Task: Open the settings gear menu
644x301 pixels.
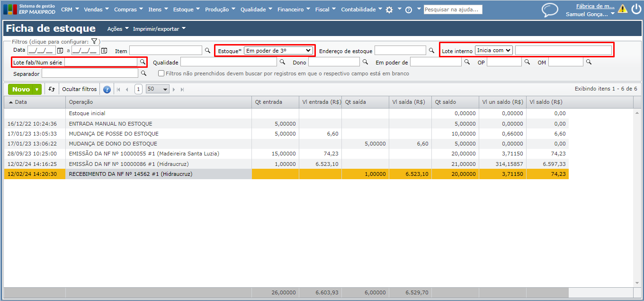Action: 389,9
